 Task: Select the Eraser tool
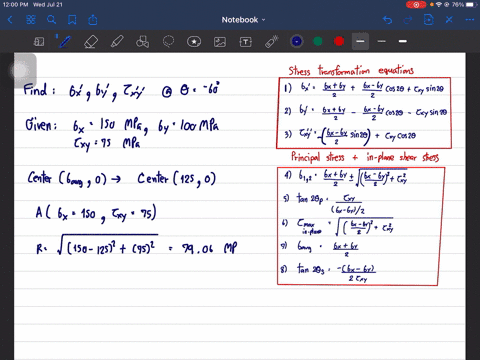[x=91, y=42]
